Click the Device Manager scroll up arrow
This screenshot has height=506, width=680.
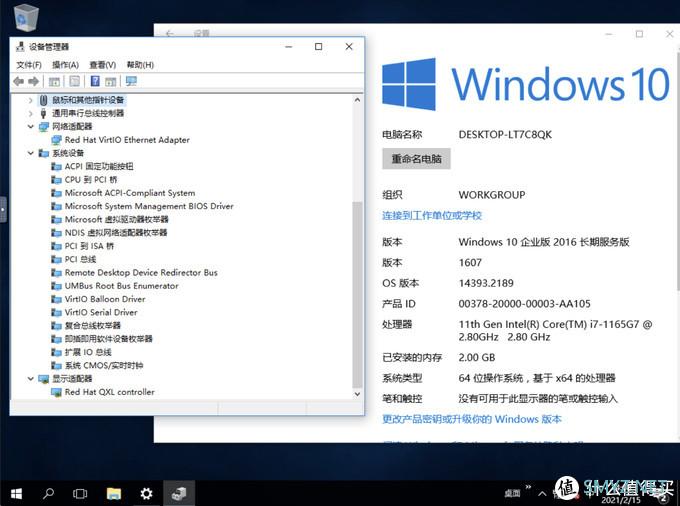pyautogui.click(x=357, y=100)
